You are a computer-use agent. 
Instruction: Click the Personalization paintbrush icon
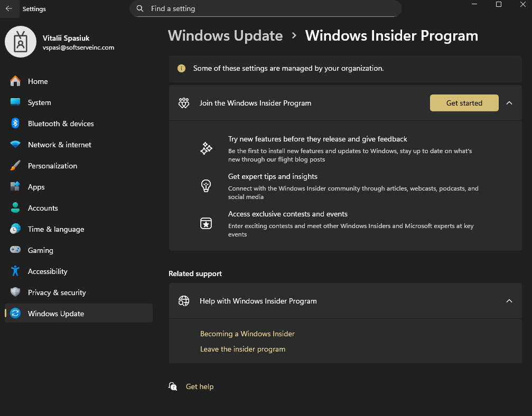point(15,165)
